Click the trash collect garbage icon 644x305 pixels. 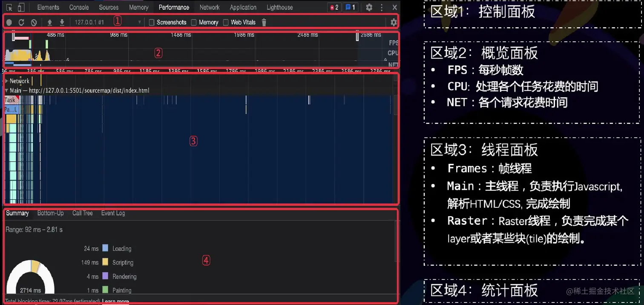[x=264, y=22]
